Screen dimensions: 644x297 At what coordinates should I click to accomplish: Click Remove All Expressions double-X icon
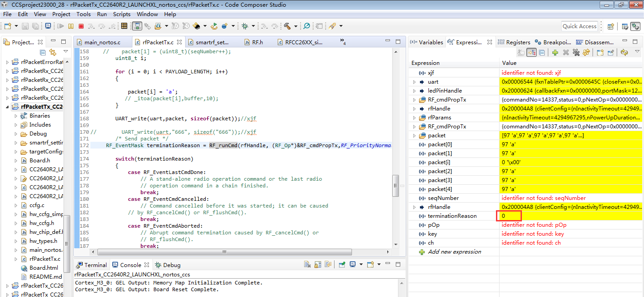pos(576,52)
